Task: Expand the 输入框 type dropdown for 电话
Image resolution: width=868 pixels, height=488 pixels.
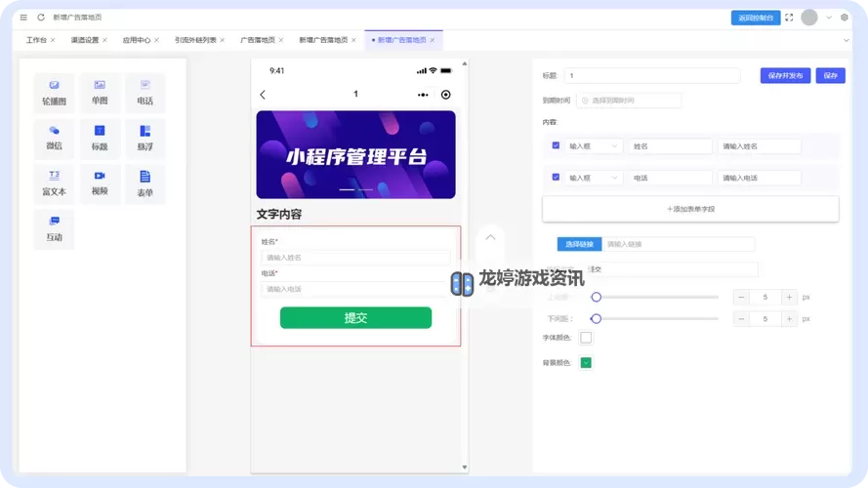Action: pyautogui.click(x=594, y=179)
